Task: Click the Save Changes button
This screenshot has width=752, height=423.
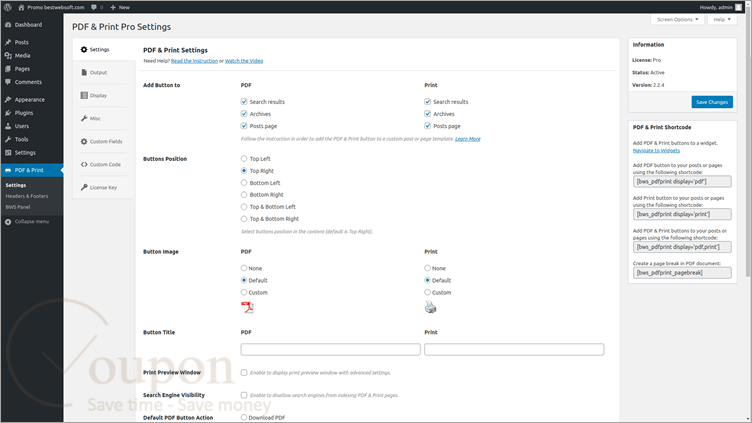Action: 712,102
